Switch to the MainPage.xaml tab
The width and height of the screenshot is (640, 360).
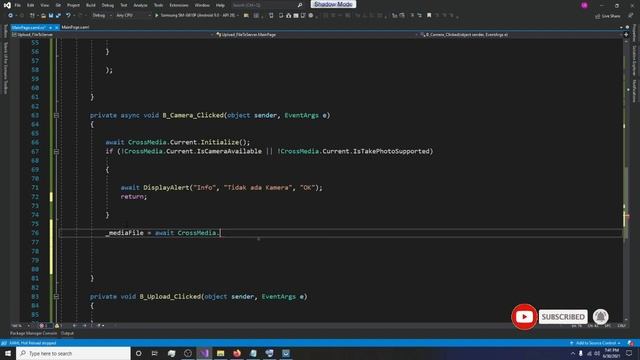point(75,27)
